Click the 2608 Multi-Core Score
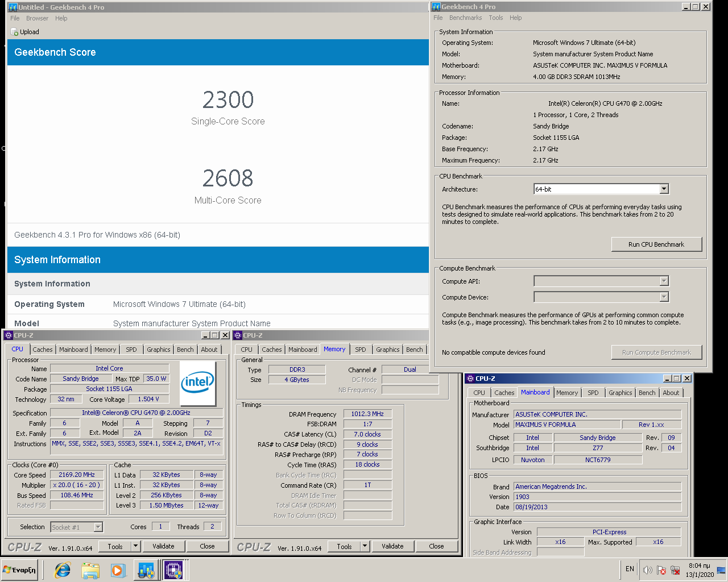728x582 pixels. [228, 178]
